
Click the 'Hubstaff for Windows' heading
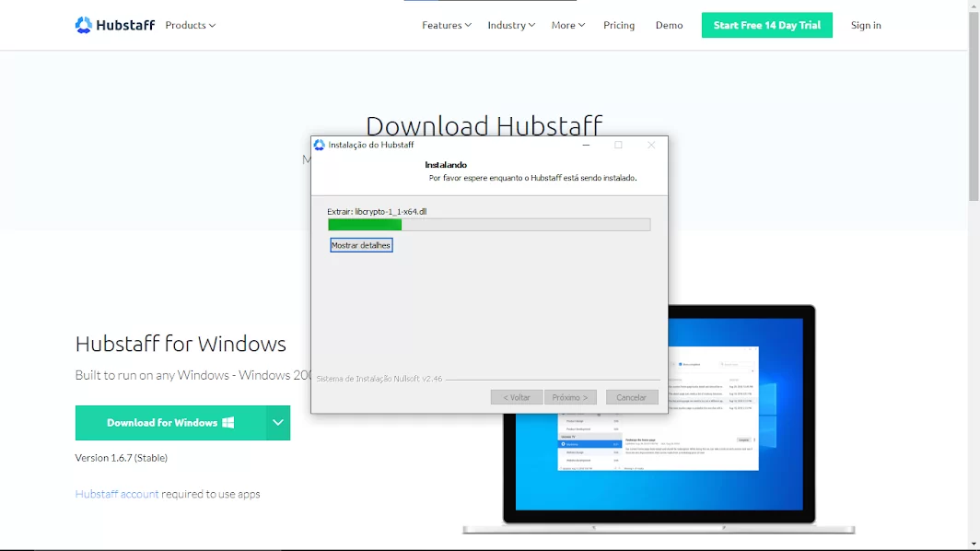click(181, 344)
